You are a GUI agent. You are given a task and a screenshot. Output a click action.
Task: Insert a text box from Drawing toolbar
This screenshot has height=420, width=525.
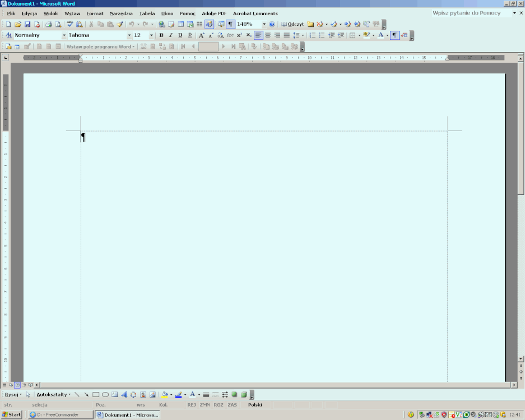pos(114,395)
